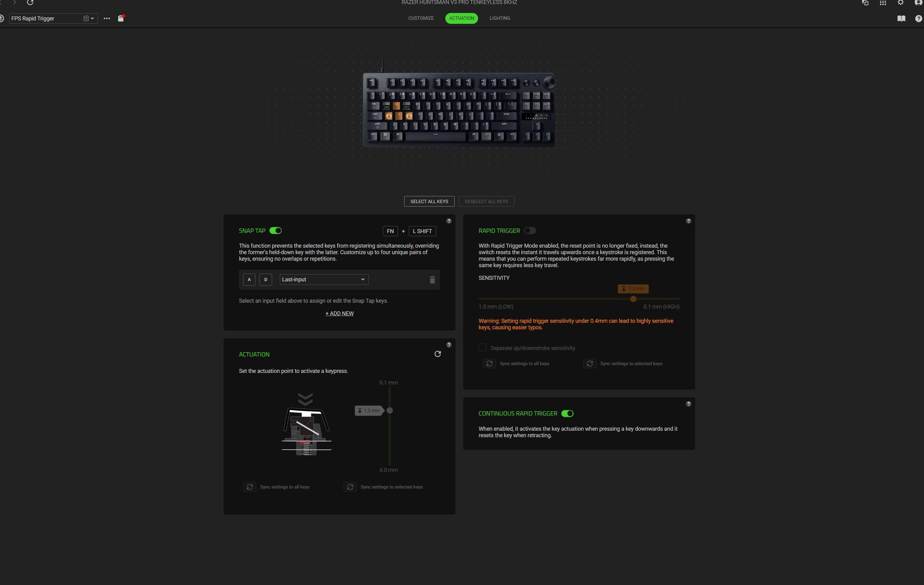Click the + ADD NEW link
This screenshot has width=924, height=585.
point(339,314)
